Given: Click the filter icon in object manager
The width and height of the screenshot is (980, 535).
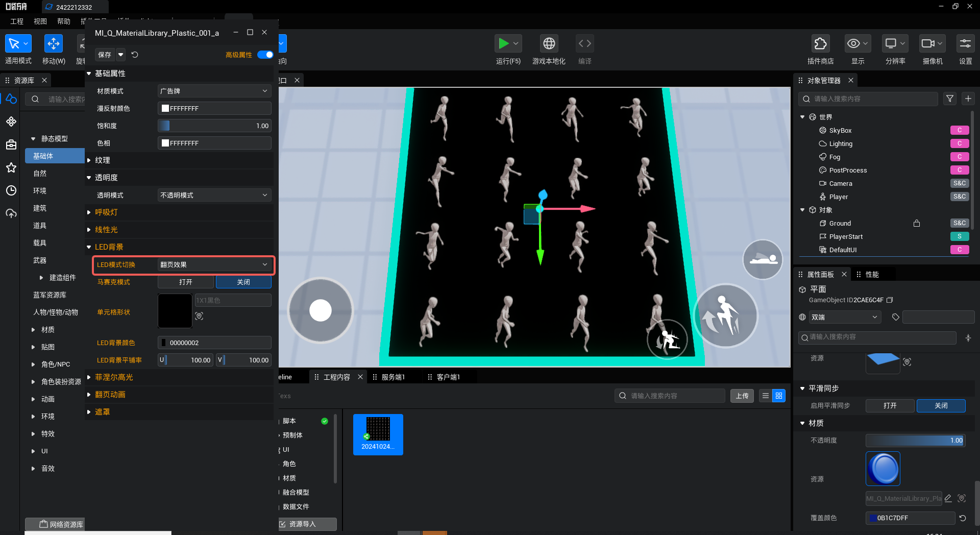Looking at the screenshot, I should pyautogui.click(x=949, y=99).
